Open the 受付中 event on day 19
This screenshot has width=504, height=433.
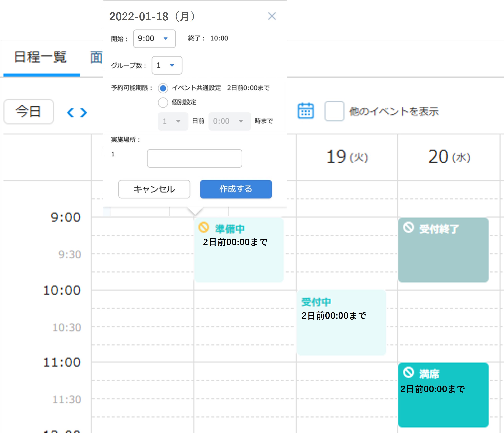click(x=341, y=323)
